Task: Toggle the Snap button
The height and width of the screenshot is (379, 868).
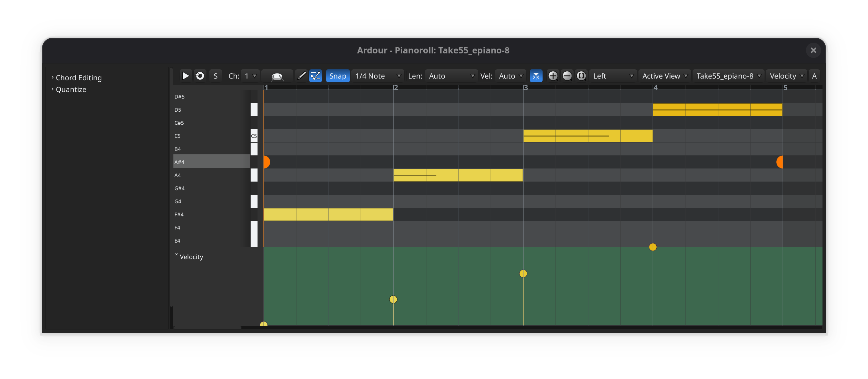Action: coord(337,76)
